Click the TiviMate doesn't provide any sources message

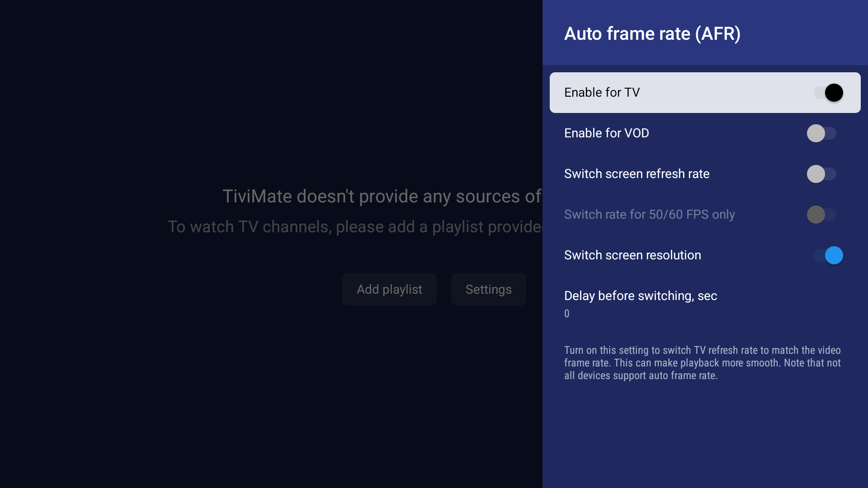pyautogui.click(x=382, y=197)
